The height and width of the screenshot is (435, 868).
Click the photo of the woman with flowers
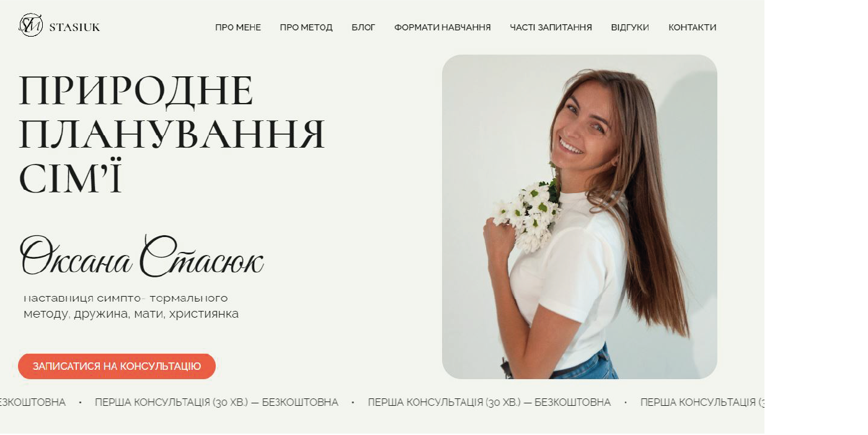click(580, 217)
